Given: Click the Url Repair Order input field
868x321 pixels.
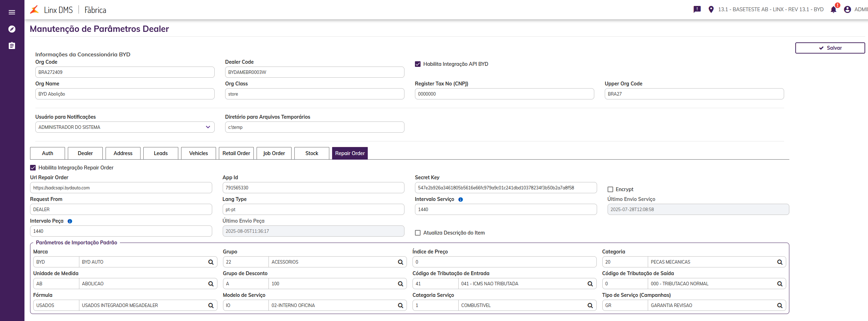Looking at the screenshot, I should click(121, 188).
